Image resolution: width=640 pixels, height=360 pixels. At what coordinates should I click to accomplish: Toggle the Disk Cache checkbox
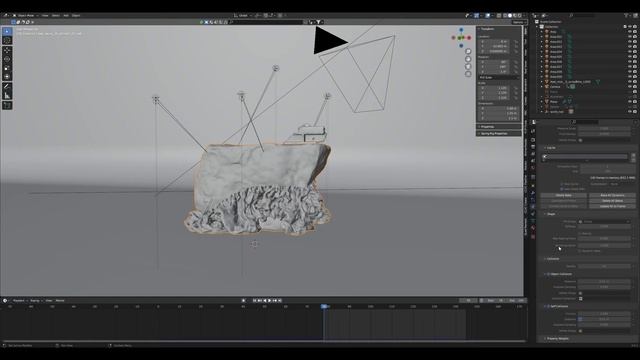tap(562, 184)
